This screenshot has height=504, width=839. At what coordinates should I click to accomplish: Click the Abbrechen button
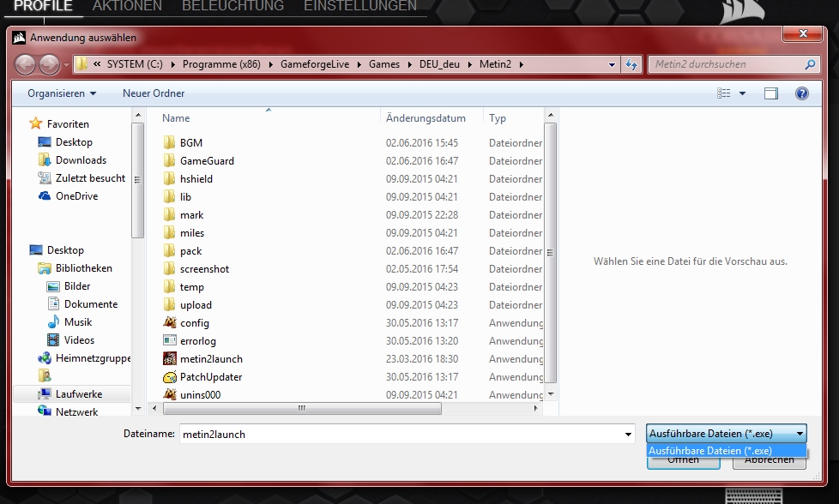click(769, 463)
